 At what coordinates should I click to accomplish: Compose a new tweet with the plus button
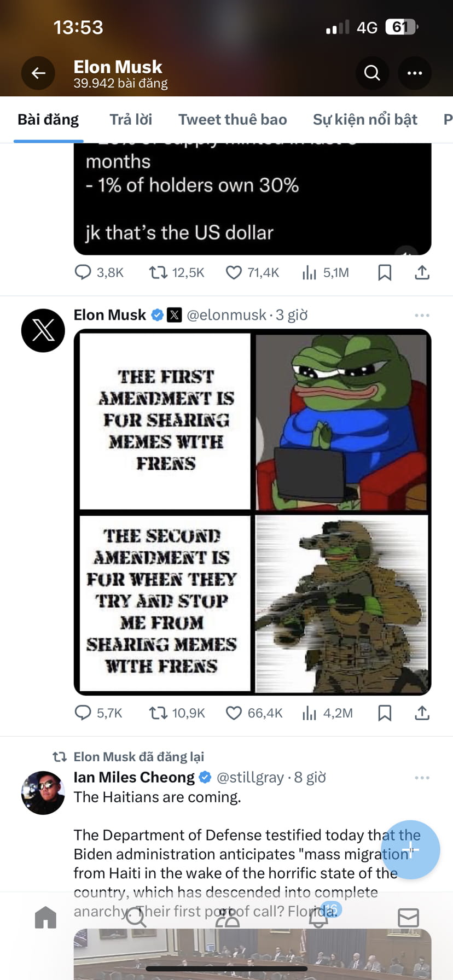pos(410,850)
